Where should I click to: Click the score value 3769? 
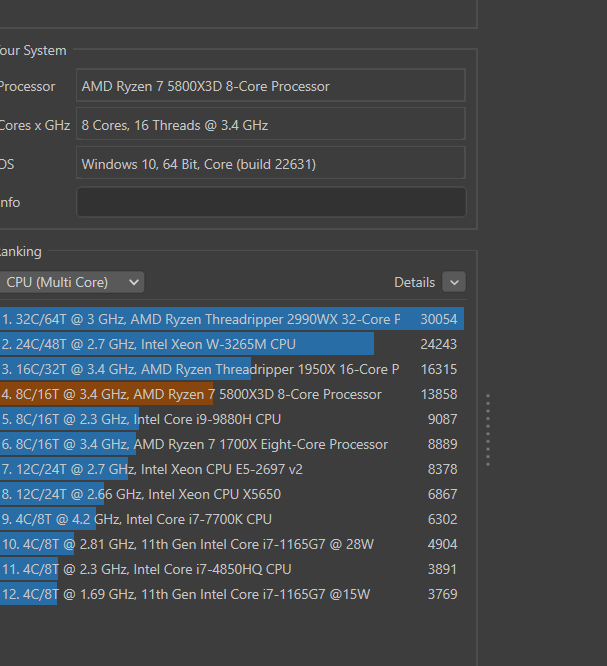coord(442,595)
